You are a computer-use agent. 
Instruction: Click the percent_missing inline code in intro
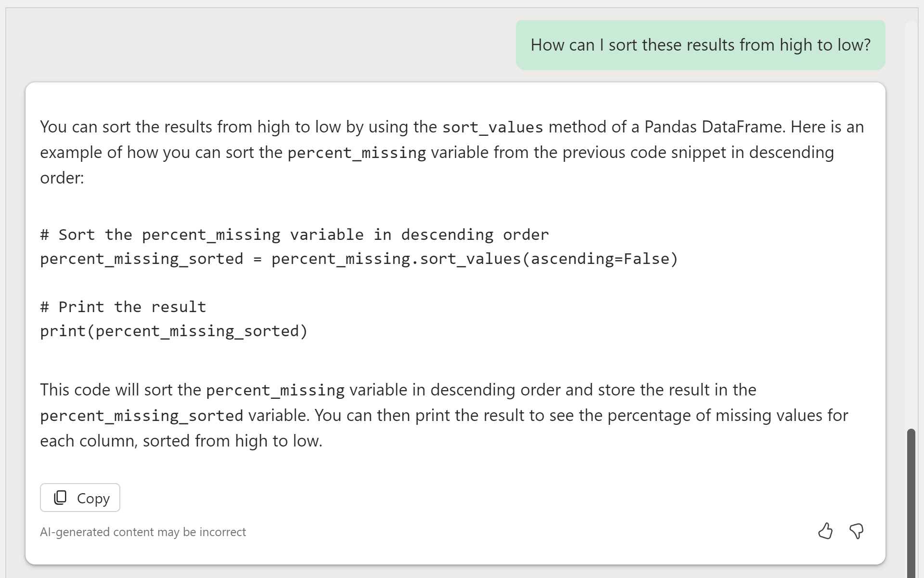[x=357, y=153]
